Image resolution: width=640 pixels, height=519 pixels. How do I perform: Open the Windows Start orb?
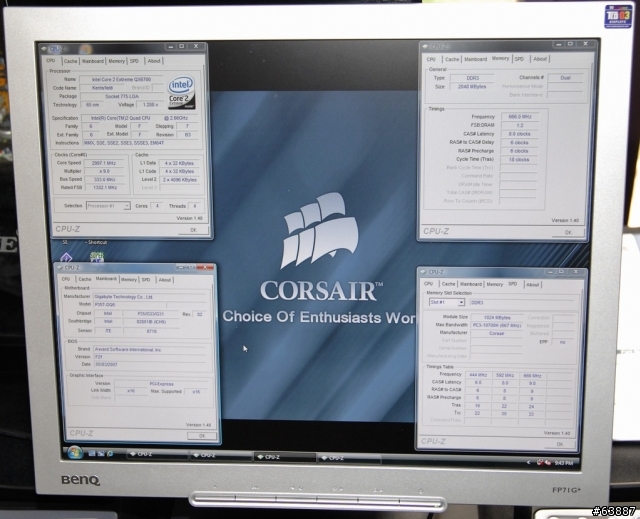(x=75, y=452)
